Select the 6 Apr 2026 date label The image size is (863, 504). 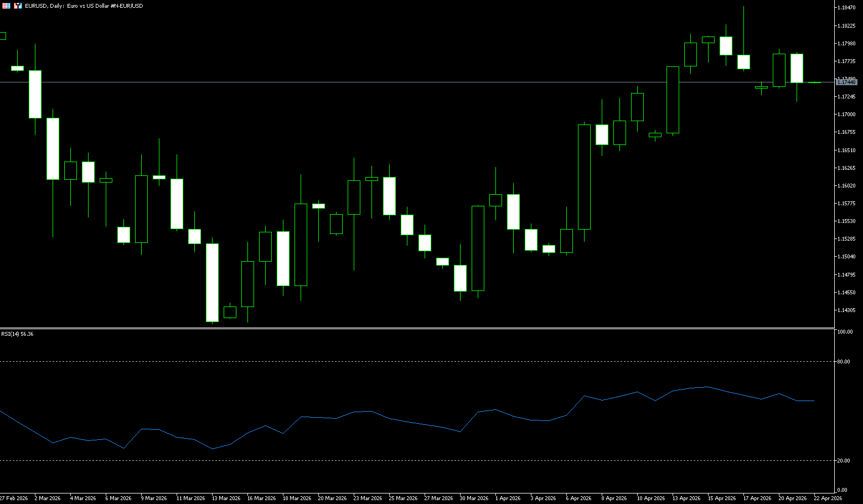(578, 498)
